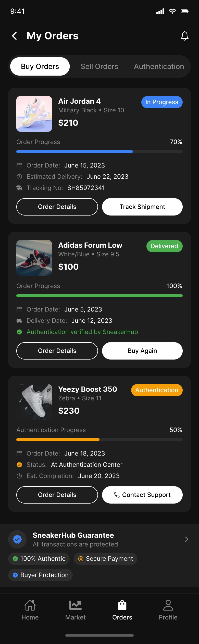
Task: Click the Yeezy authentication progress bar
Action: click(99, 440)
